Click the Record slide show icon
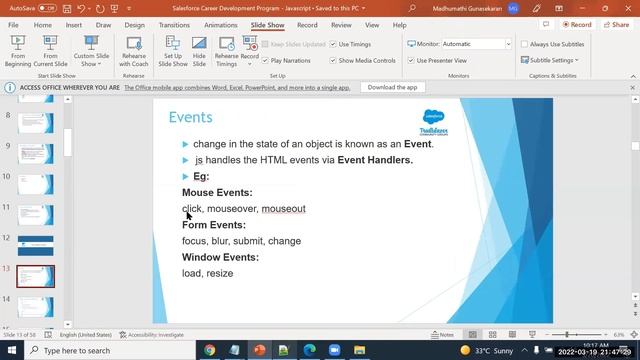 [250, 43]
